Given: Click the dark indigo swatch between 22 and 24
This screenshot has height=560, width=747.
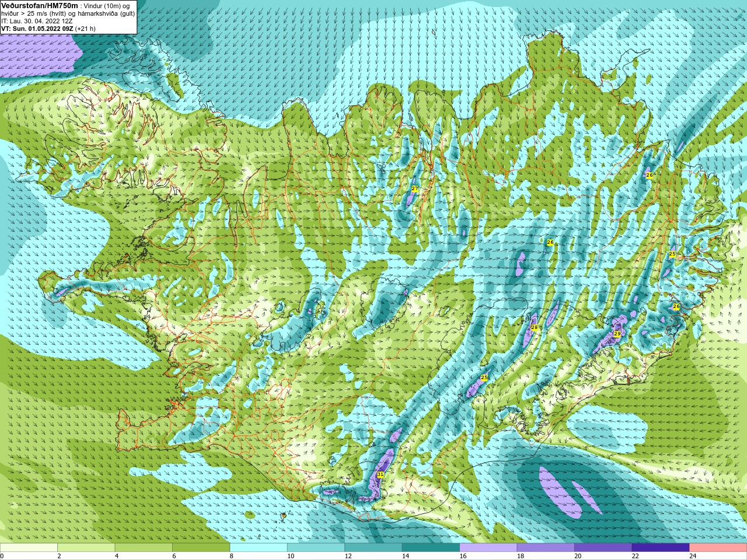Looking at the screenshot, I should [x=661, y=548].
